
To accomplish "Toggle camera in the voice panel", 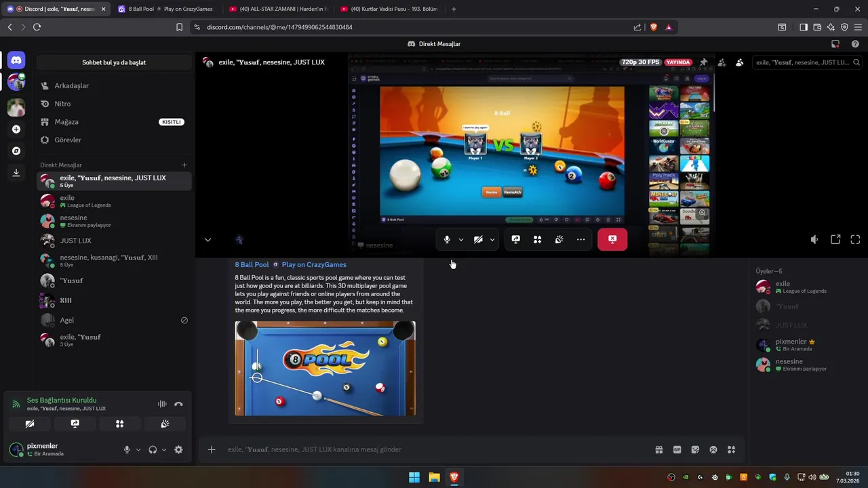I will point(30,424).
